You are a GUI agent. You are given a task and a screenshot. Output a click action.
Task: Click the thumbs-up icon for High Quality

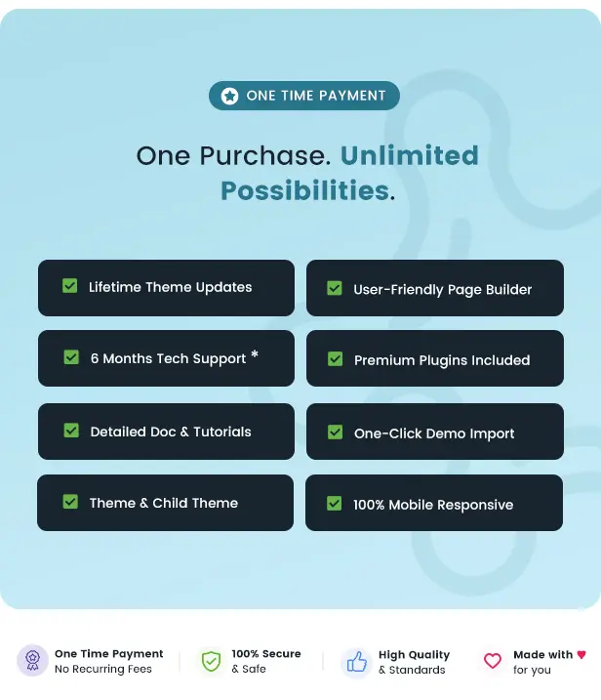click(x=356, y=662)
